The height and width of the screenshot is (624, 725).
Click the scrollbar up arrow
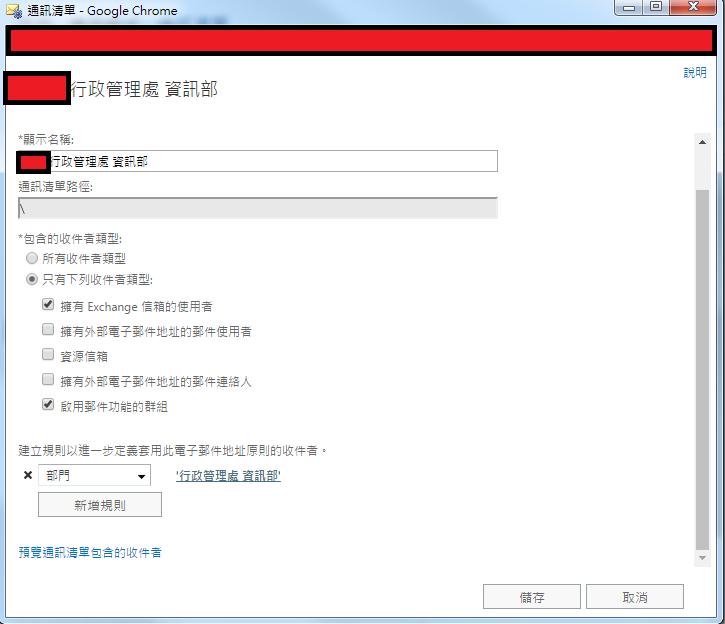pos(702,142)
